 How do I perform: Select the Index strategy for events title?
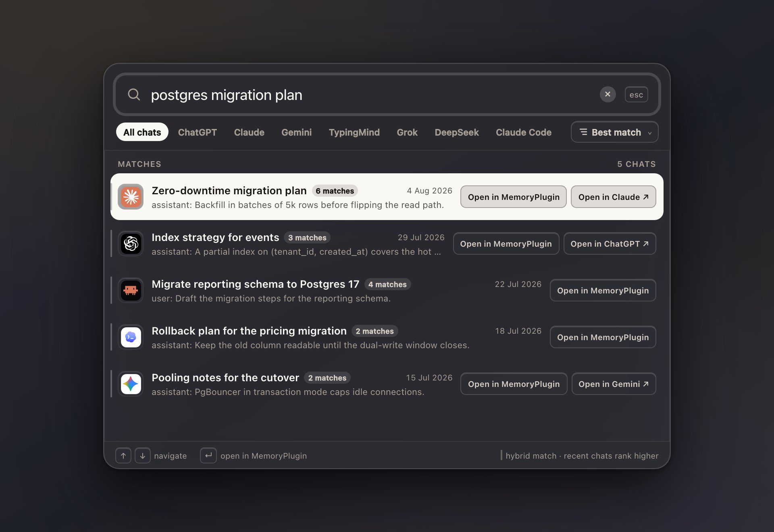tap(215, 237)
